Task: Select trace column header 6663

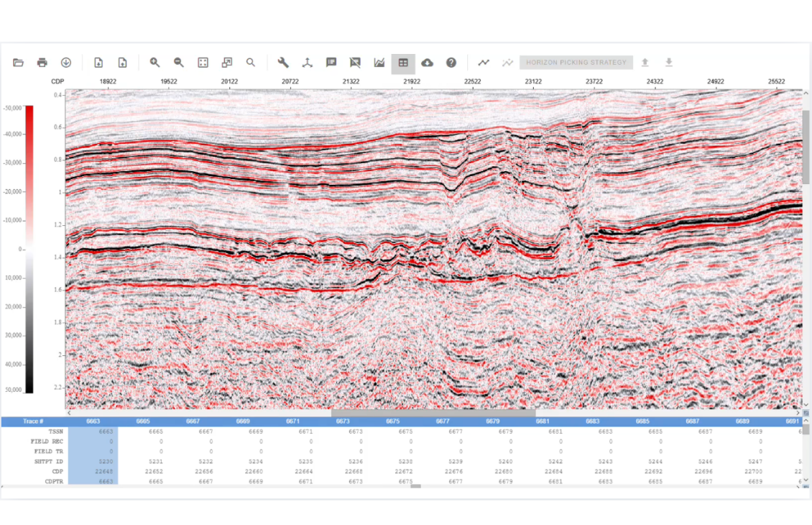Action: point(93,421)
